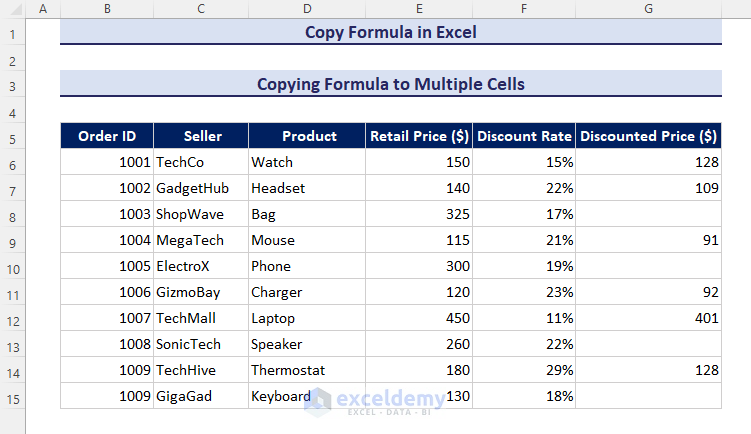Click the 'Copy Formula in Excel' title cell
The width and height of the screenshot is (751, 434).
[x=390, y=32]
